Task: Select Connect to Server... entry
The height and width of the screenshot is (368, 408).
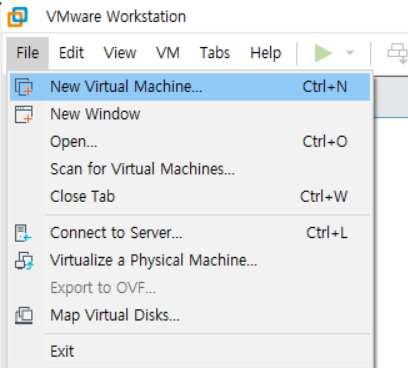Action: pos(190,233)
